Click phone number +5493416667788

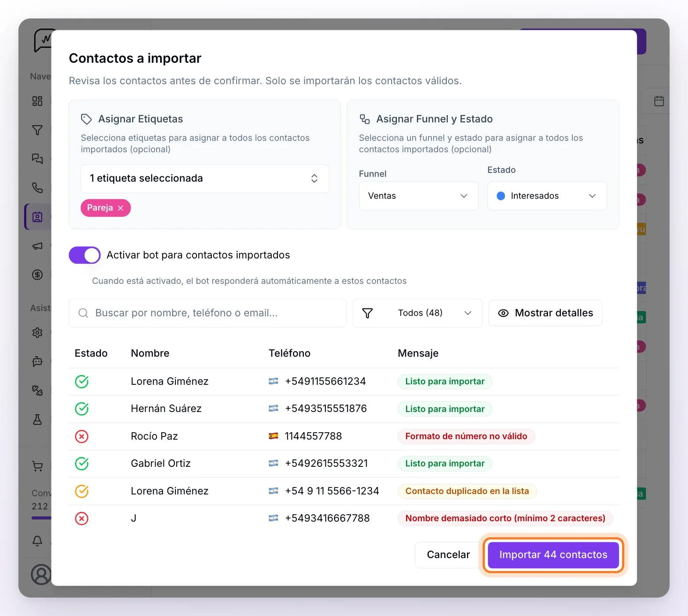[x=327, y=518]
